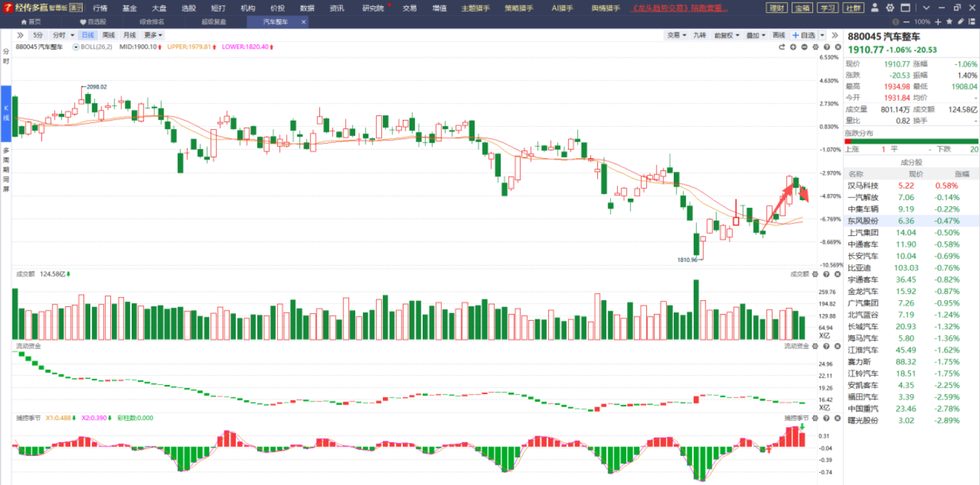Expand the 更多 periods dropdown
This screenshot has height=485, width=980.
click(153, 35)
